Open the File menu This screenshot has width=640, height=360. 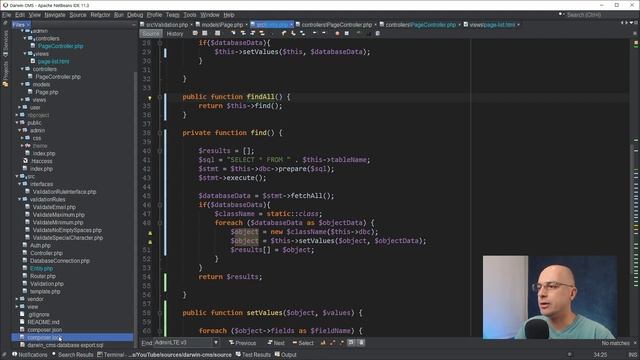pos(7,15)
